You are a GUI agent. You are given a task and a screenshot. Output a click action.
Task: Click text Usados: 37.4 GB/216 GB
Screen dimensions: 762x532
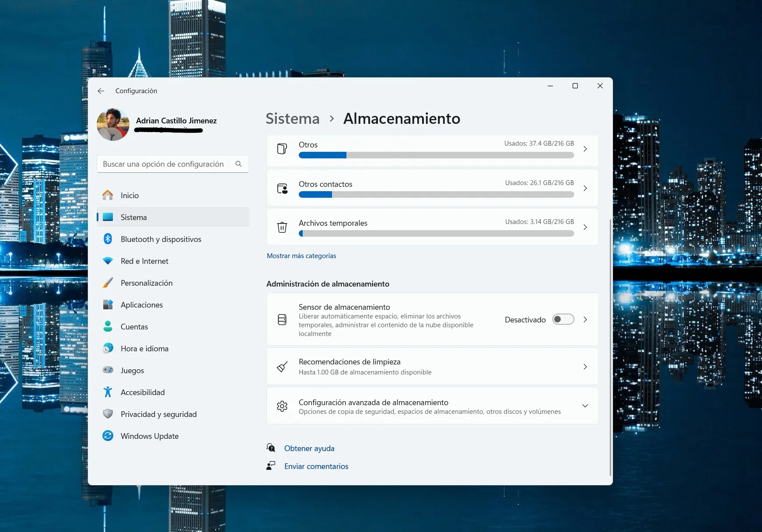(x=539, y=143)
